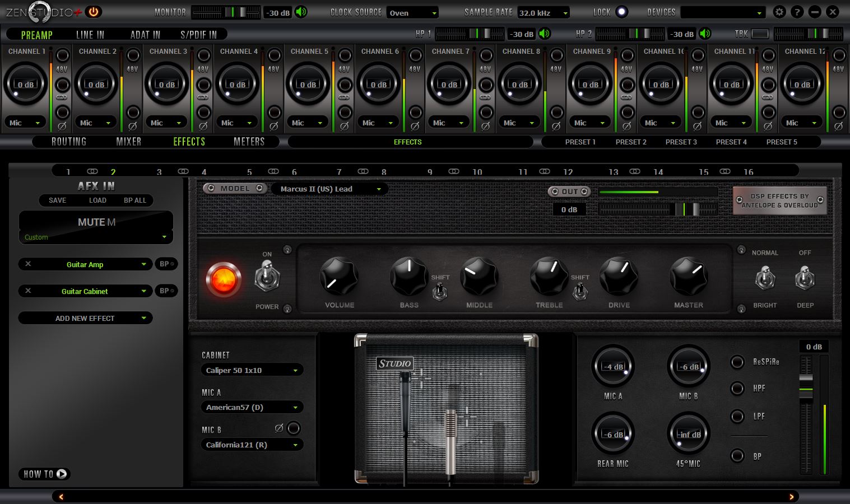Flip the Deep toggle switch
Viewport: 850px width, 504px height.
(x=805, y=278)
